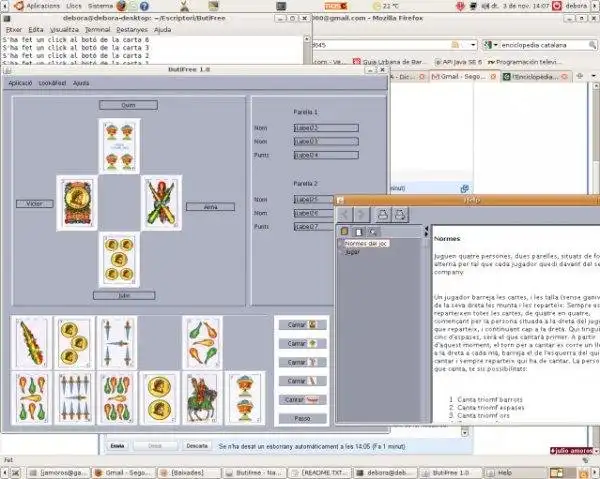The image size is (600, 479).
Task: Click the blue help icon in top panel
Action: tap(144, 6)
